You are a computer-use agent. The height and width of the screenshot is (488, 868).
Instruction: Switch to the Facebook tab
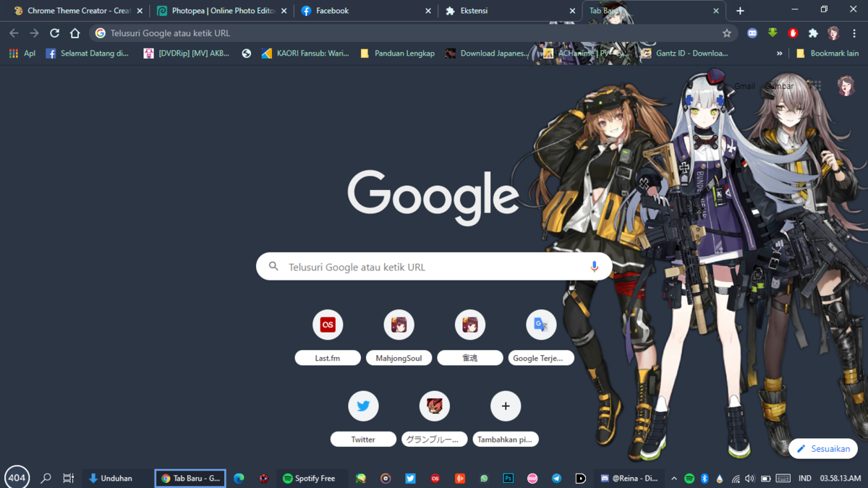pyautogui.click(x=366, y=11)
